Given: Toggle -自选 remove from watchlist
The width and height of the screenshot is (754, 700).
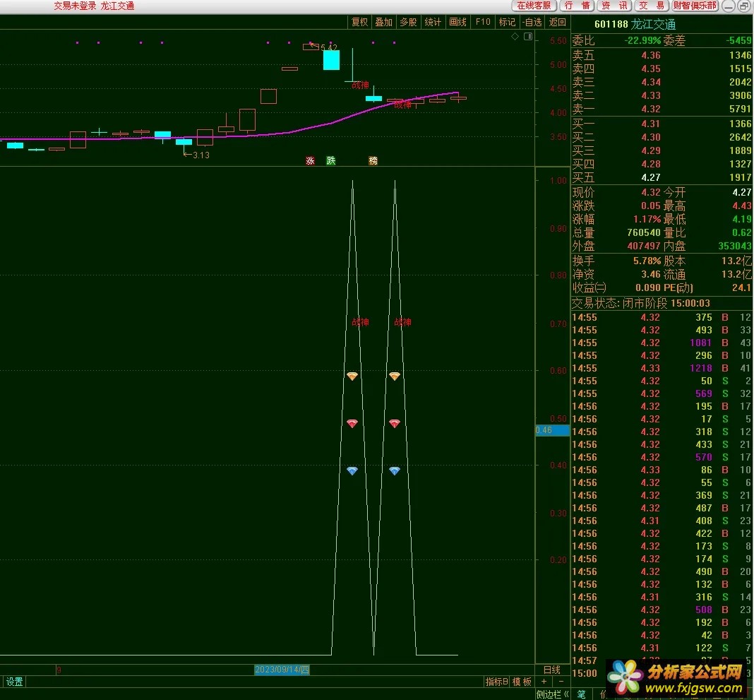Looking at the screenshot, I should click(x=533, y=22).
